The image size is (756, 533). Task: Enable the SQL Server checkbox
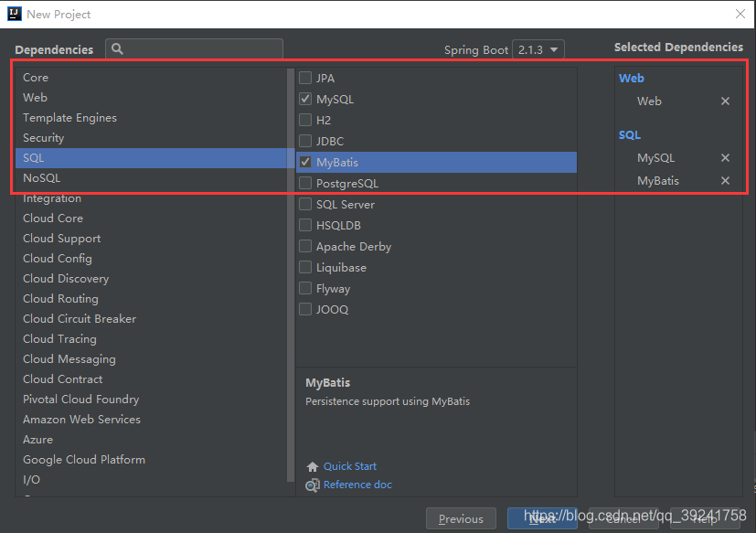pos(305,204)
